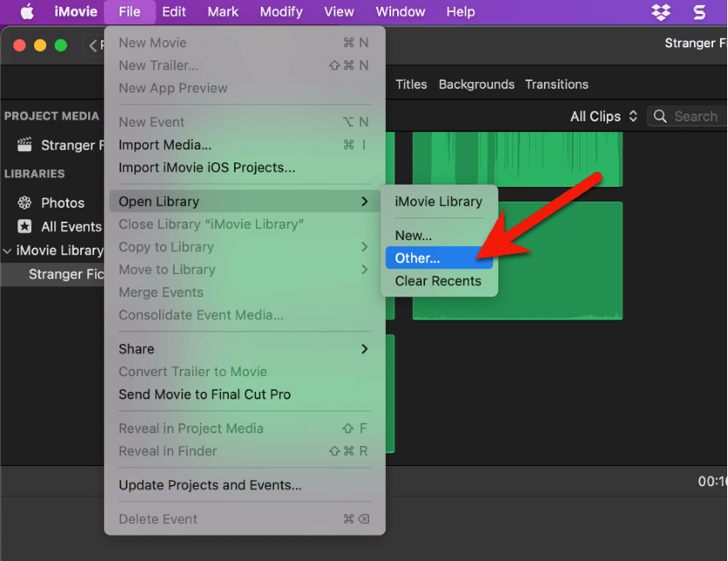Image resolution: width=728 pixels, height=561 pixels.
Task: Select Other… in Open Library submenu
Action: click(439, 258)
